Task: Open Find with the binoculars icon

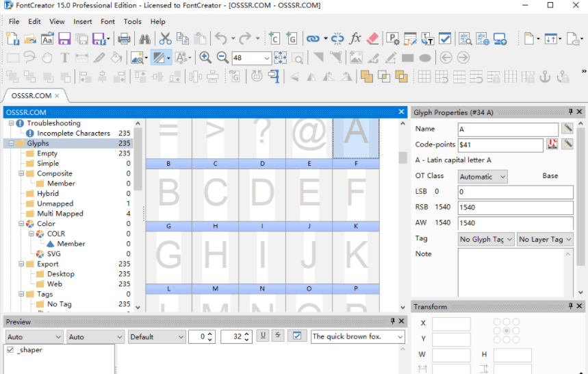Action: pos(145,39)
